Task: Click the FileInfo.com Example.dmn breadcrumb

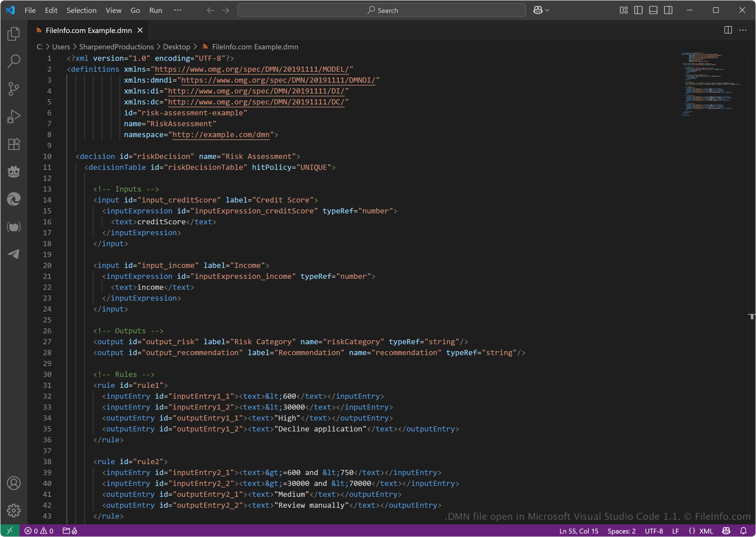Action: [255, 47]
